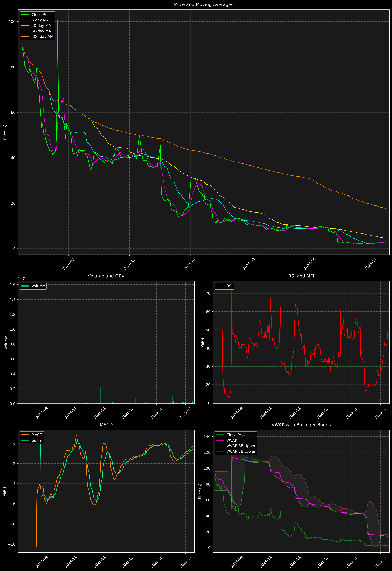This screenshot has height=571, width=392.
Task: Click the red RSI legend line sample
Action: (220, 286)
